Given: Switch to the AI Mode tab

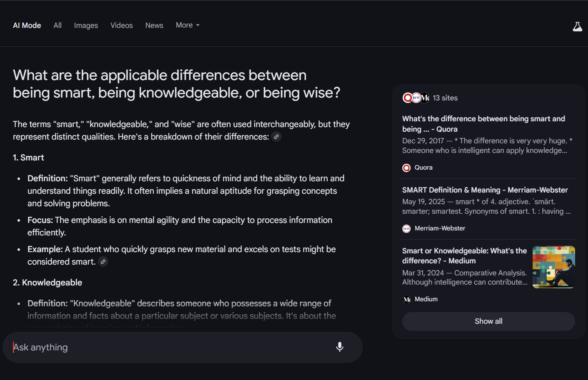Looking at the screenshot, I should pos(27,25).
